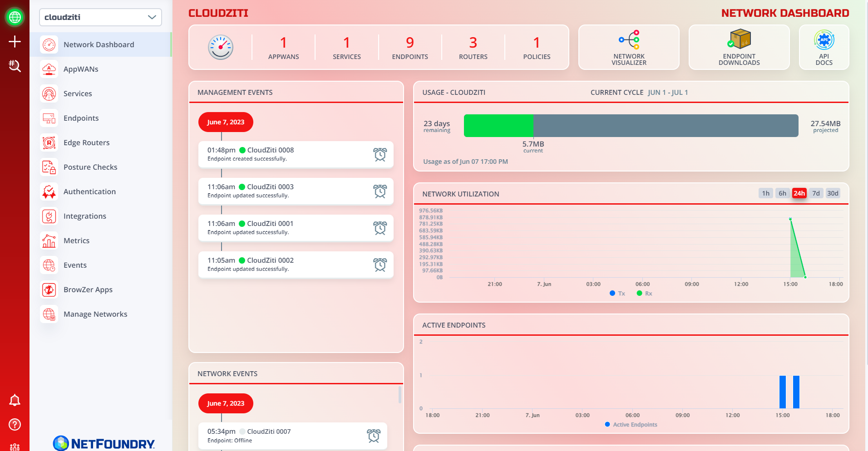Open the help question mark icon
The image size is (868, 451).
point(15,425)
